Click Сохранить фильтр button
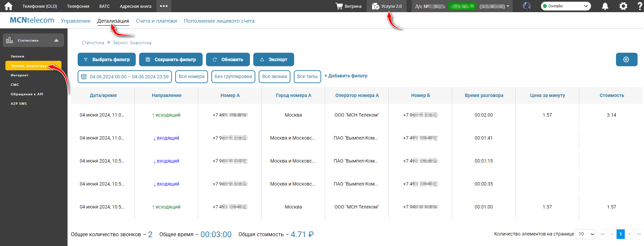644x246 pixels. (171, 59)
